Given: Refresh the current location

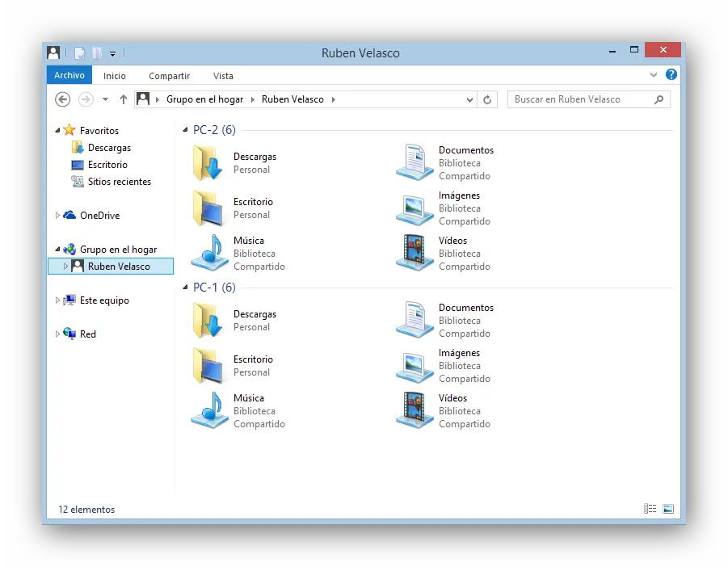Looking at the screenshot, I should [x=487, y=100].
